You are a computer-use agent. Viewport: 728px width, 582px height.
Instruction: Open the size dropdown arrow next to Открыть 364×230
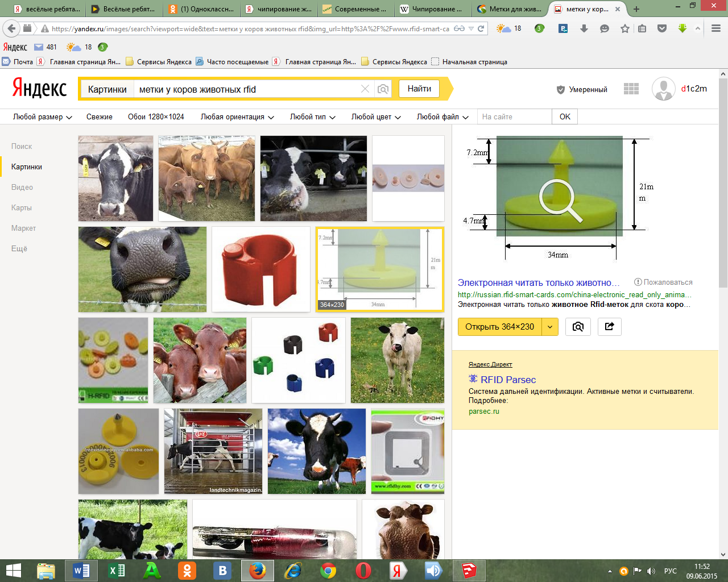(x=550, y=327)
